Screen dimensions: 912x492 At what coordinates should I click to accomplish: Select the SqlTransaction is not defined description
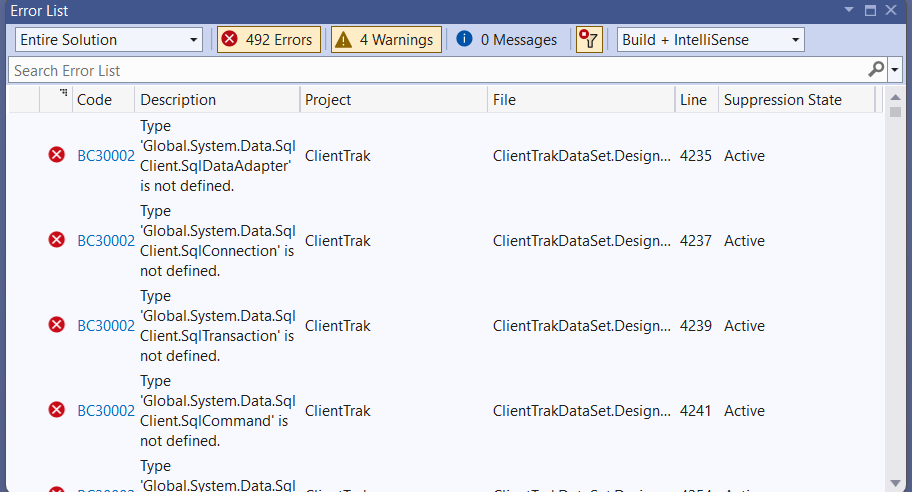(218, 326)
